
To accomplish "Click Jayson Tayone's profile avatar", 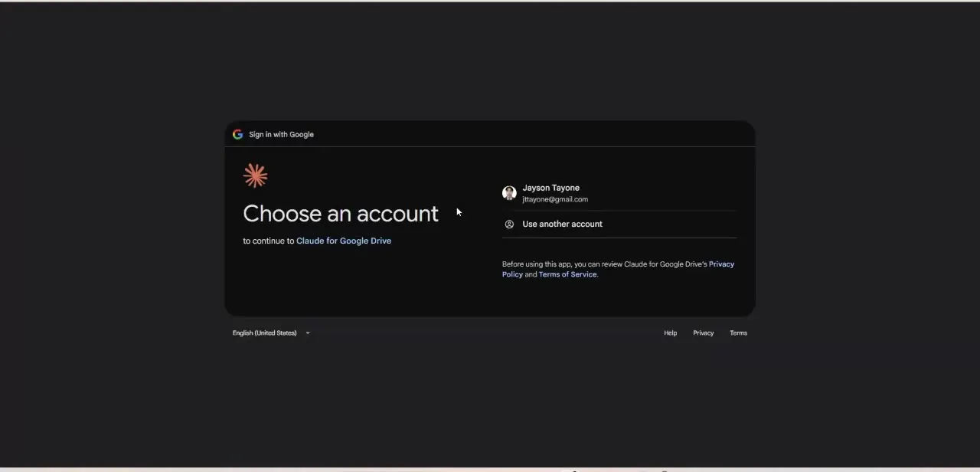I will click(509, 193).
